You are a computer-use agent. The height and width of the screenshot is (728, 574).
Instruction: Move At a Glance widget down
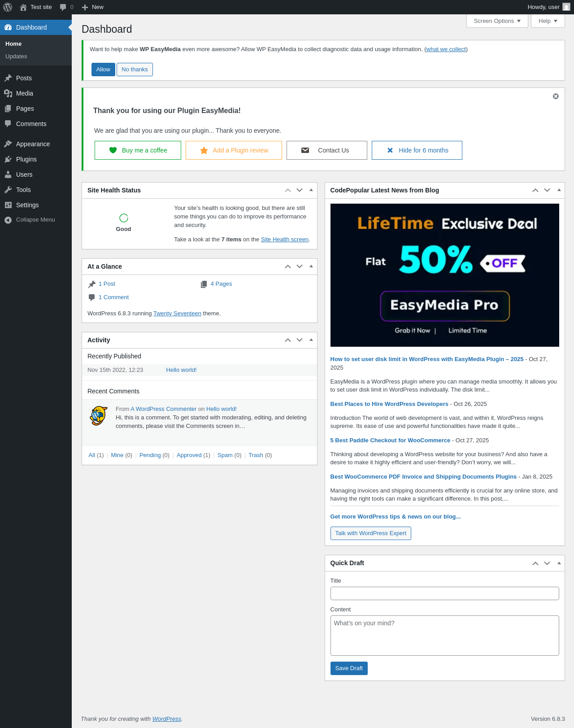pos(300,266)
